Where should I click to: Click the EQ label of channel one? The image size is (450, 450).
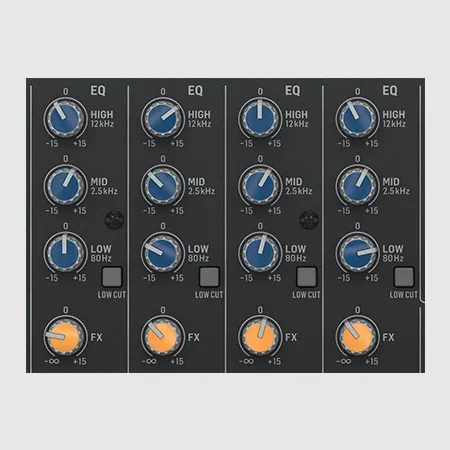98,91
